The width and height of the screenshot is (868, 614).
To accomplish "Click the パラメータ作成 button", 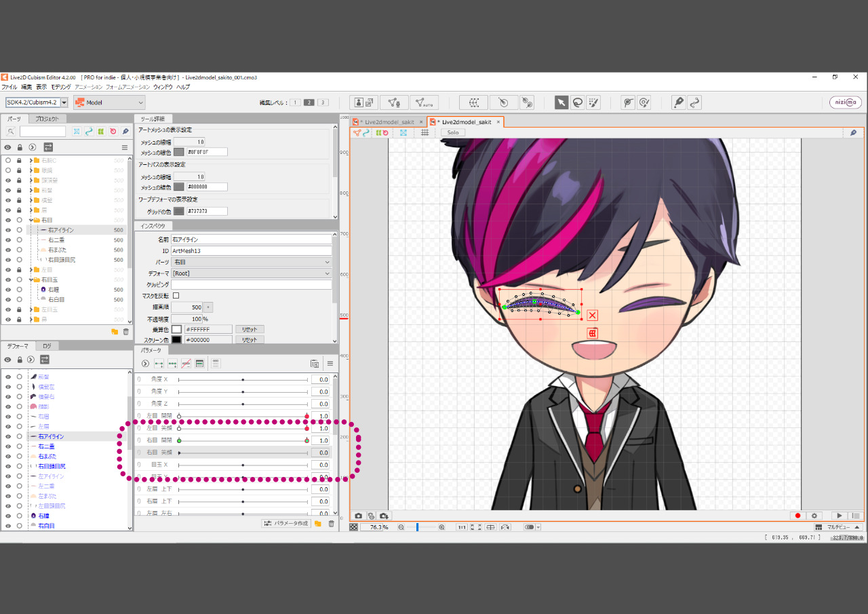I will [286, 523].
